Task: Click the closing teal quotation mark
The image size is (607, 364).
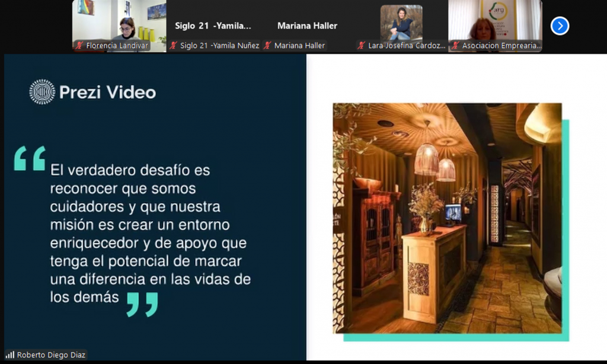Action: 142,304
